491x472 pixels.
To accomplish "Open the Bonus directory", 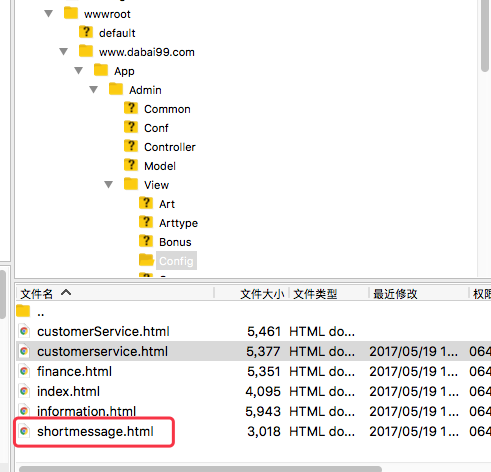I will tap(175, 242).
